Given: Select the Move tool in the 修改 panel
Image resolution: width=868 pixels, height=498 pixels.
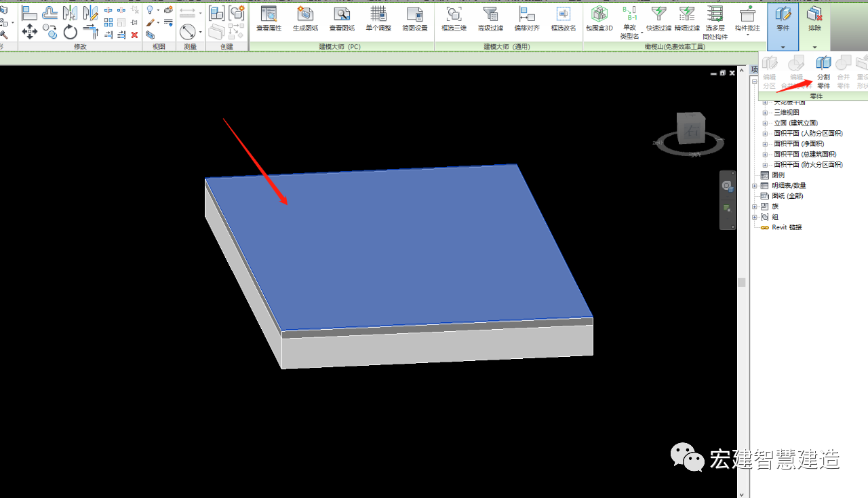Looking at the screenshot, I should click(x=29, y=31).
